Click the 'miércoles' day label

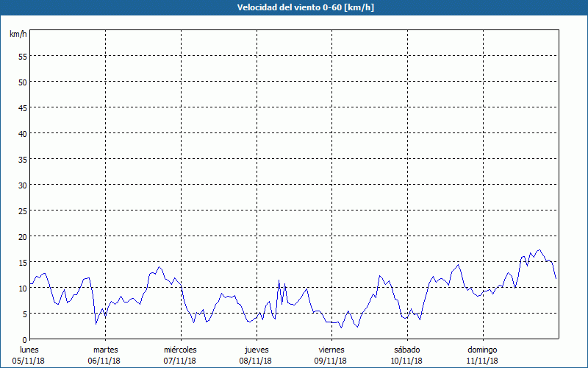pos(180,350)
